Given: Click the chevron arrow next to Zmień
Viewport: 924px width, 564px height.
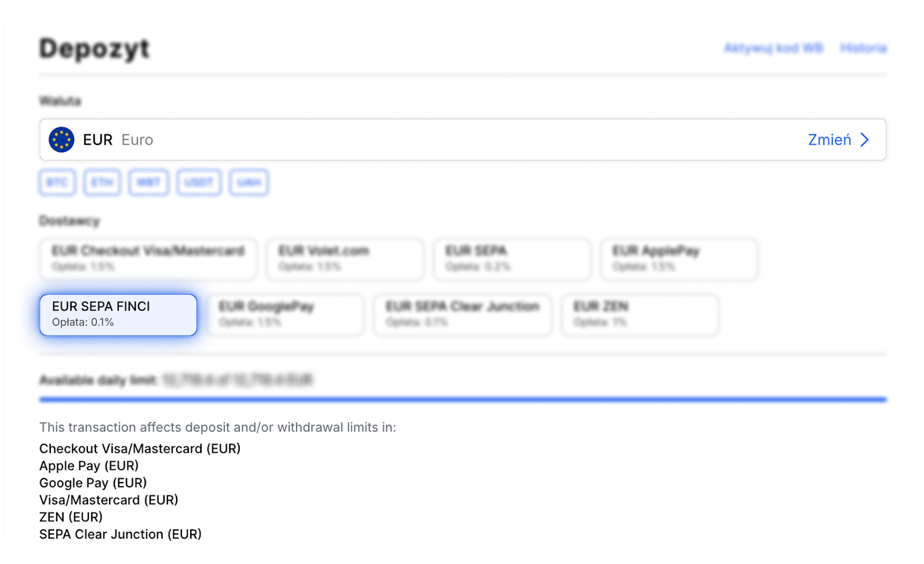Looking at the screenshot, I should click(x=865, y=140).
